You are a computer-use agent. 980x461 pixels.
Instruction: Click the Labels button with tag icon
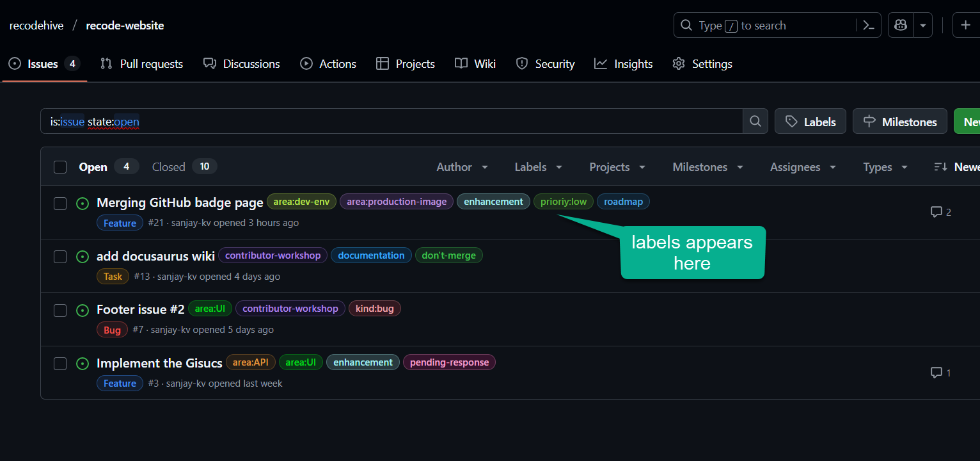pyautogui.click(x=810, y=122)
